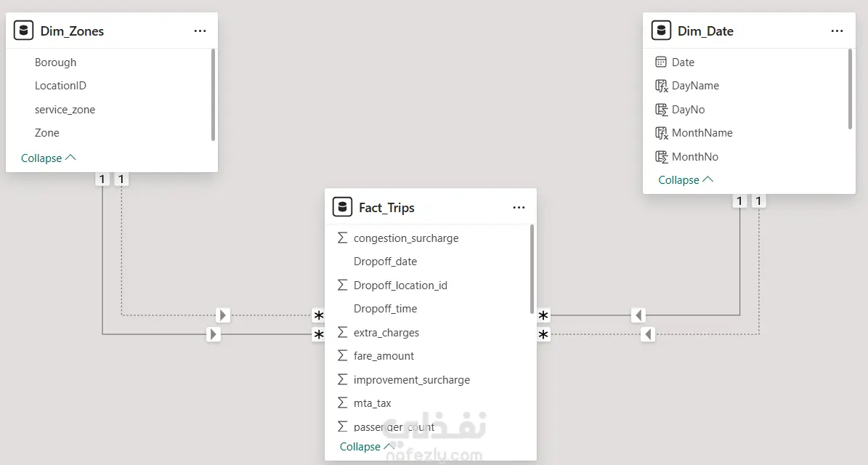This screenshot has height=465, width=868.
Task: Open more options menu for Fact_Trips
Action: (x=519, y=208)
